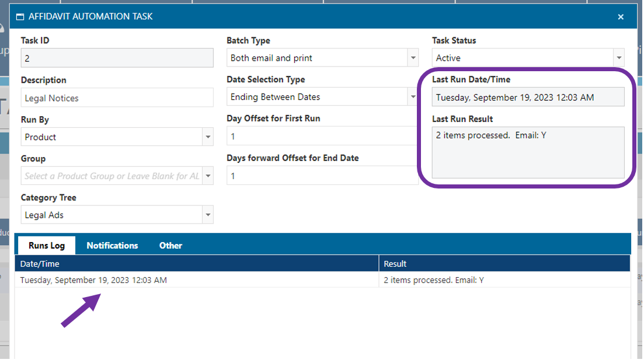Sort by the Date/Time column header
Screen dimensions: 644x363
pyautogui.click(x=196, y=264)
